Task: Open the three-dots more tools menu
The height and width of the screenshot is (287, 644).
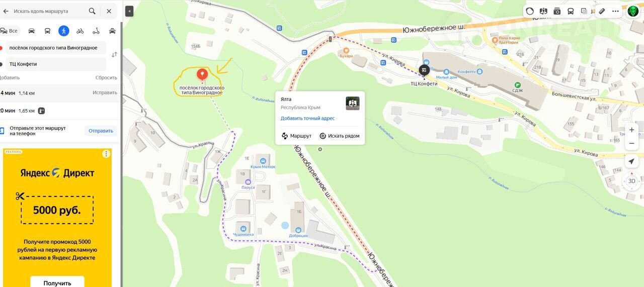Action: pos(615,11)
